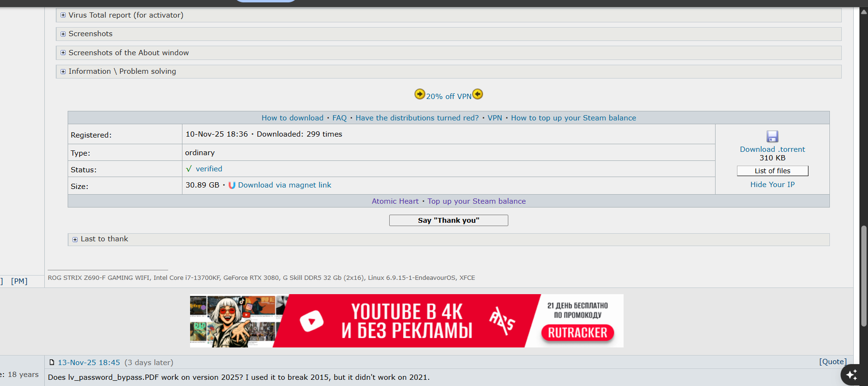Click the yellow left-arrow icon after VPN offer

477,94
